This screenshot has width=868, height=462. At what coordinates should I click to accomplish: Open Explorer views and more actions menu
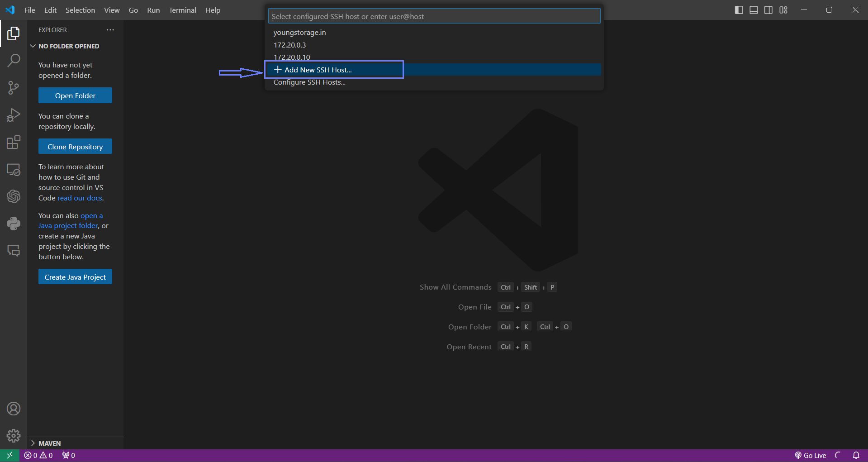[110, 30]
